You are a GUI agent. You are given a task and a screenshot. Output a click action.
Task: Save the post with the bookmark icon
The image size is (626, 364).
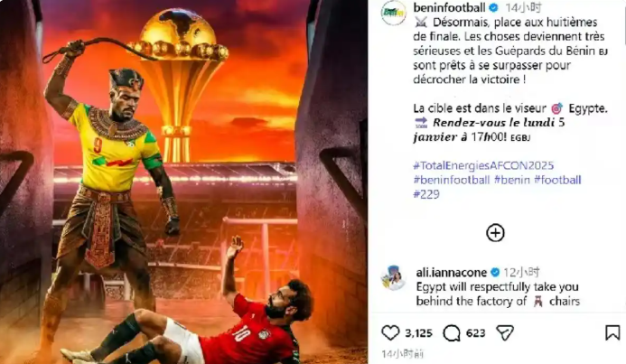click(612, 333)
